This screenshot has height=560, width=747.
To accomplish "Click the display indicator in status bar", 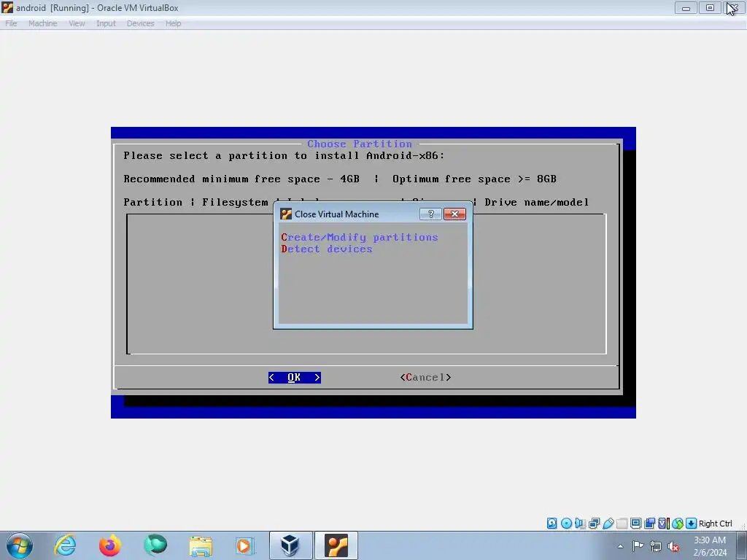I will [x=635, y=524].
